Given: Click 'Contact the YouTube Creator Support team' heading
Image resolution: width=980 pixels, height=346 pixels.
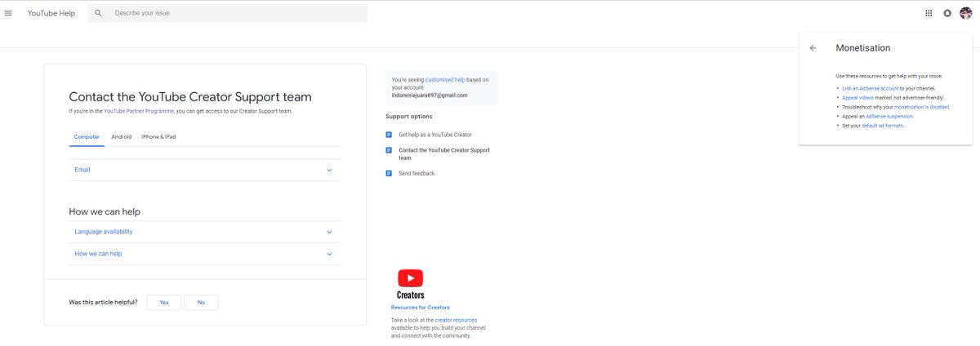Looking at the screenshot, I should click(190, 96).
